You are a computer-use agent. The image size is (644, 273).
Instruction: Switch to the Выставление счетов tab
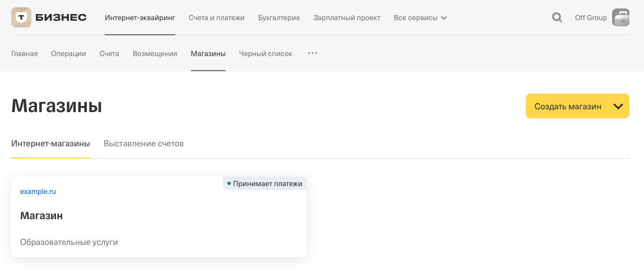143,144
